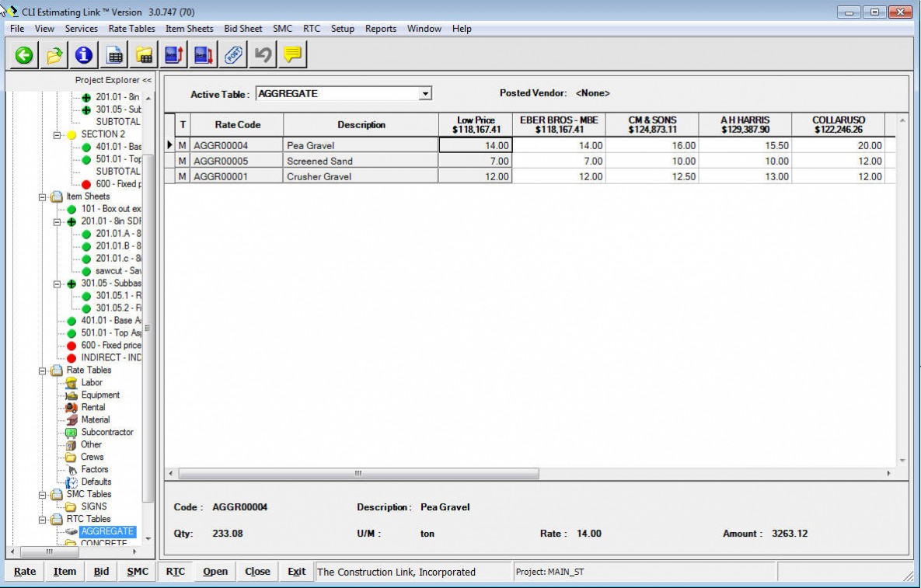Click the Rate button in bottom bar
The image size is (921, 588).
(25, 572)
